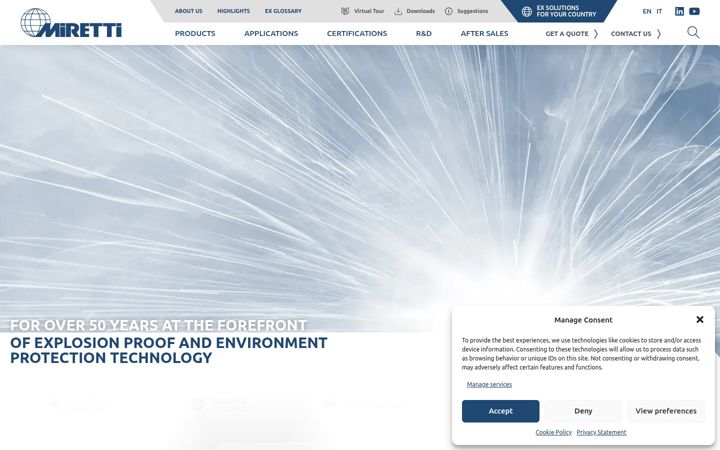Open the LinkedIn profile icon
This screenshot has width=720, height=450.
[679, 11]
